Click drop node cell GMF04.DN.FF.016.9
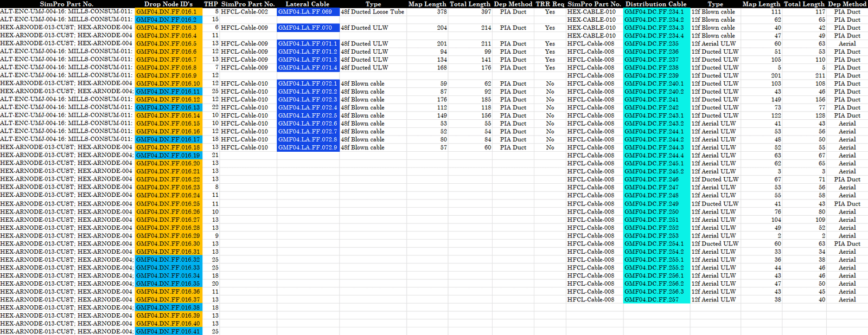The width and height of the screenshot is (868, 335). [x=169, y=75]
